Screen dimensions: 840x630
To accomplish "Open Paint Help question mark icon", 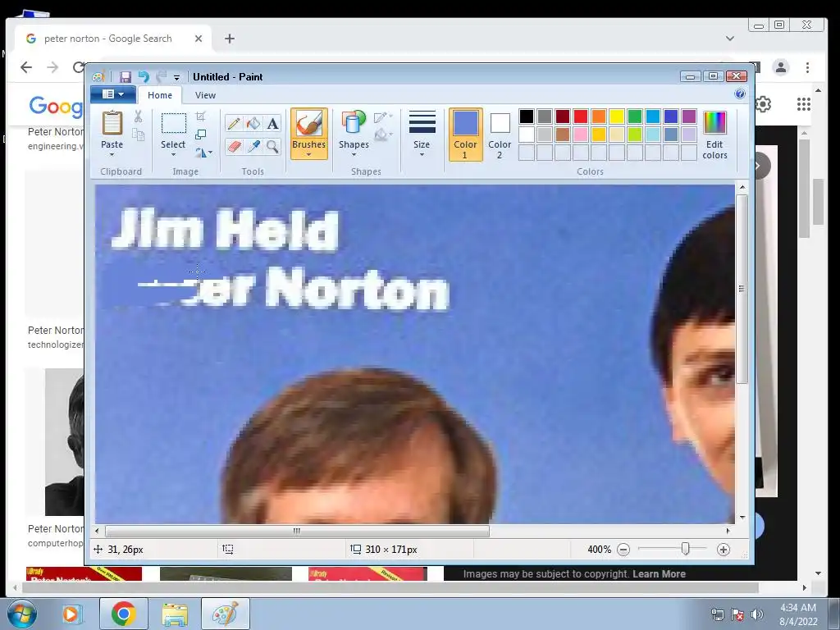I will pos(740,94).
